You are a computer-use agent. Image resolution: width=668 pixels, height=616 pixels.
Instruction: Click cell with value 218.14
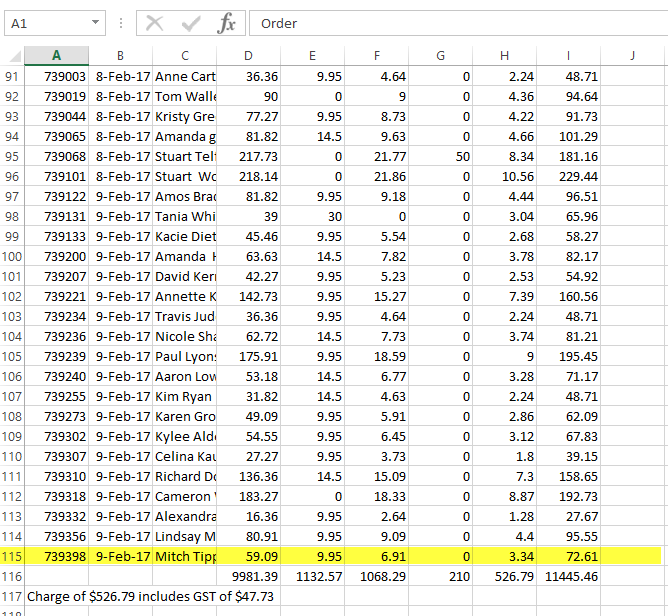[x=248, y=177]
